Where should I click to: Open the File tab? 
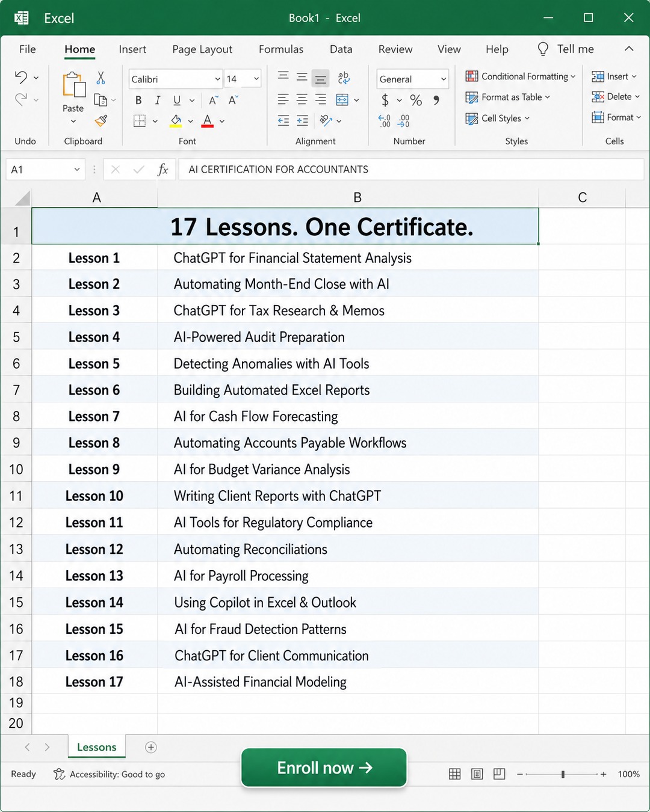click(28, 49)
